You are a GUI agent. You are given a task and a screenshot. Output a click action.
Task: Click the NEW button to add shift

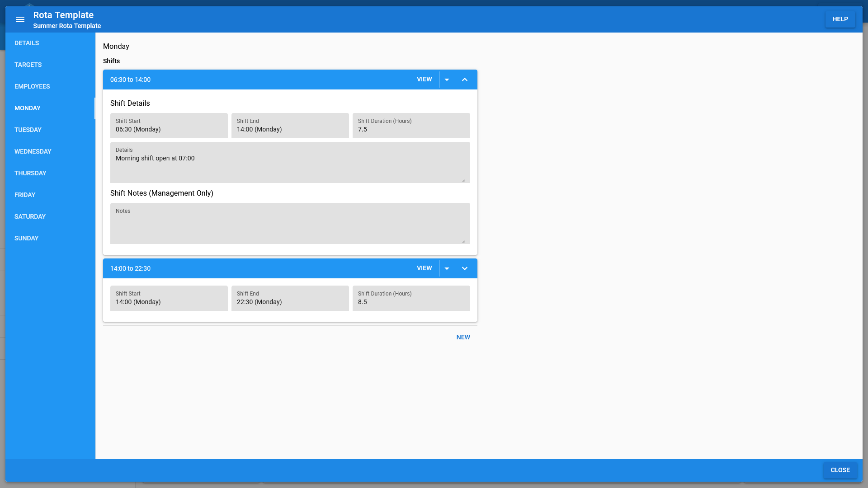click(x=463, y=337)
